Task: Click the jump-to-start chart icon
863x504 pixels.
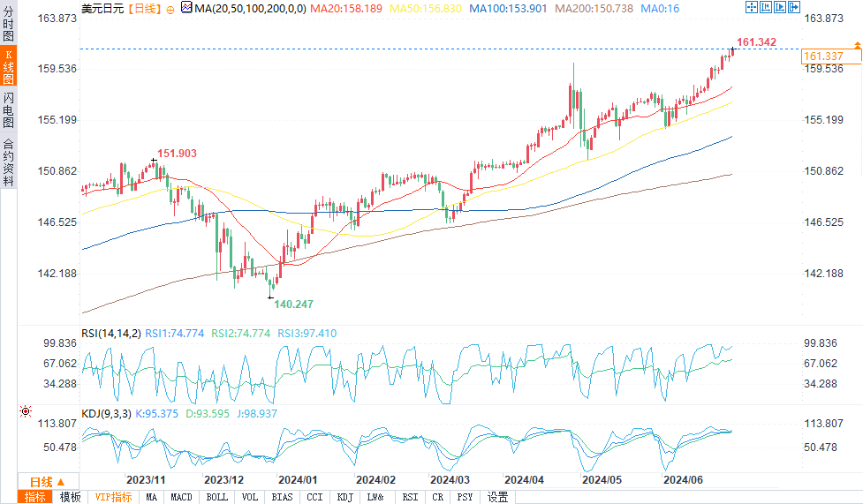Action: click(x=766, y=7)
